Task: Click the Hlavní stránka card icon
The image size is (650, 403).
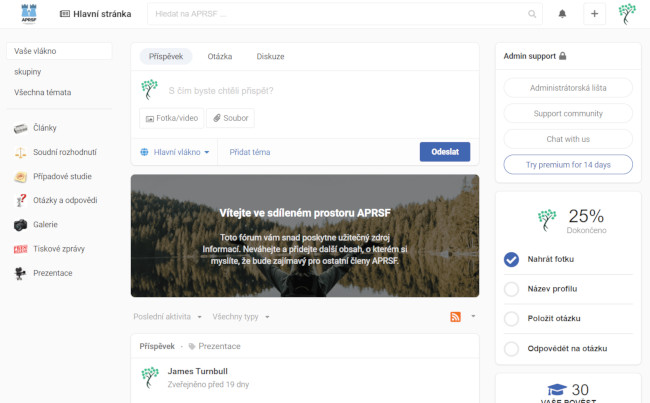Action: coord(65,14)
